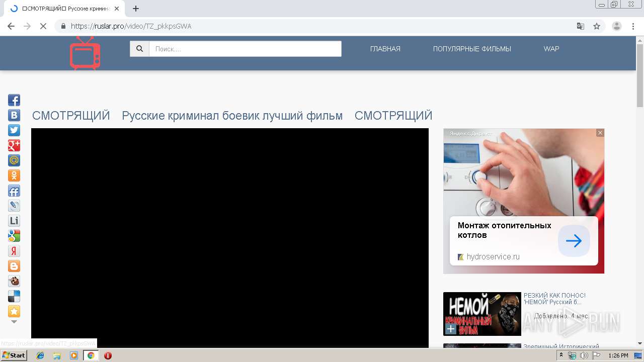
Task: Bookmark this page with the star
Action: coord(597,26)
